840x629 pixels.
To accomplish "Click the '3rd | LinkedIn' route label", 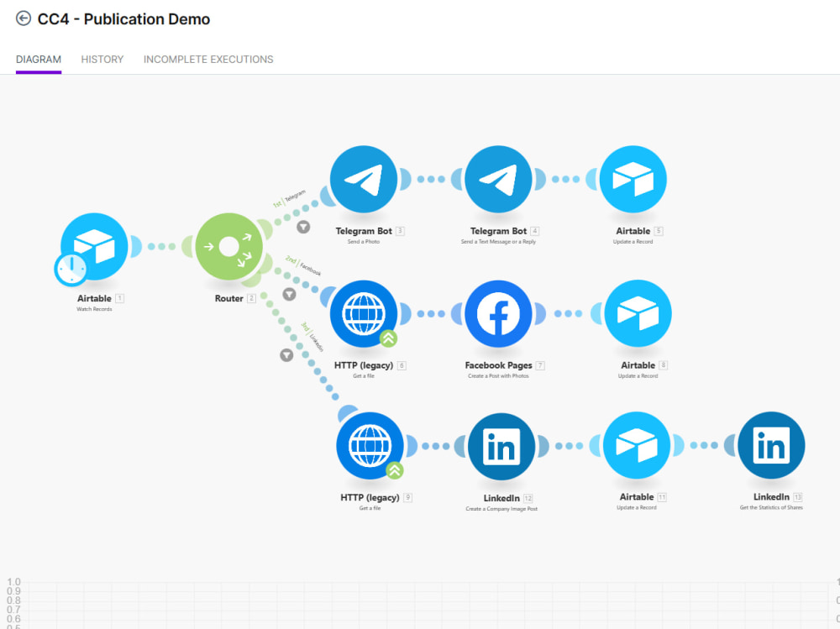I will coord(312,337).
